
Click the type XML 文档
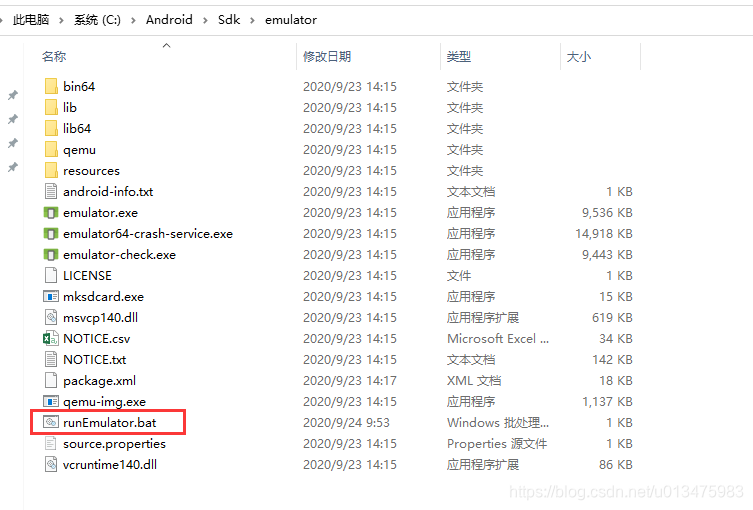474,381
